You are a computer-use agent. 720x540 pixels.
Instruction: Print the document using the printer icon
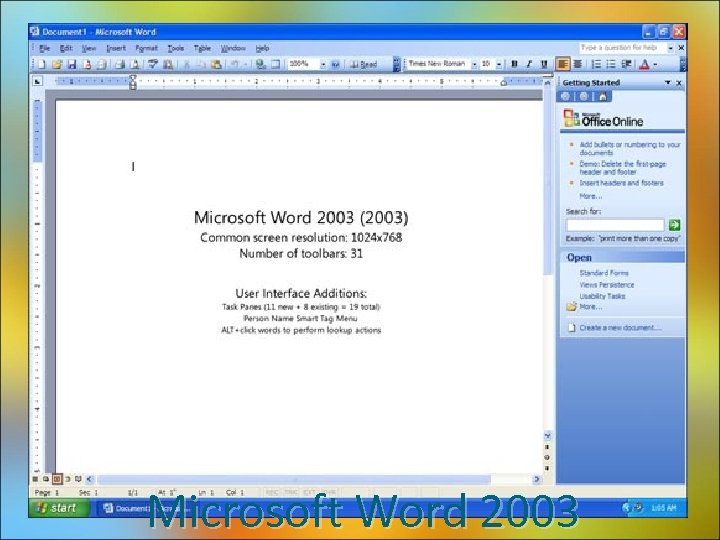click(120, 64)
